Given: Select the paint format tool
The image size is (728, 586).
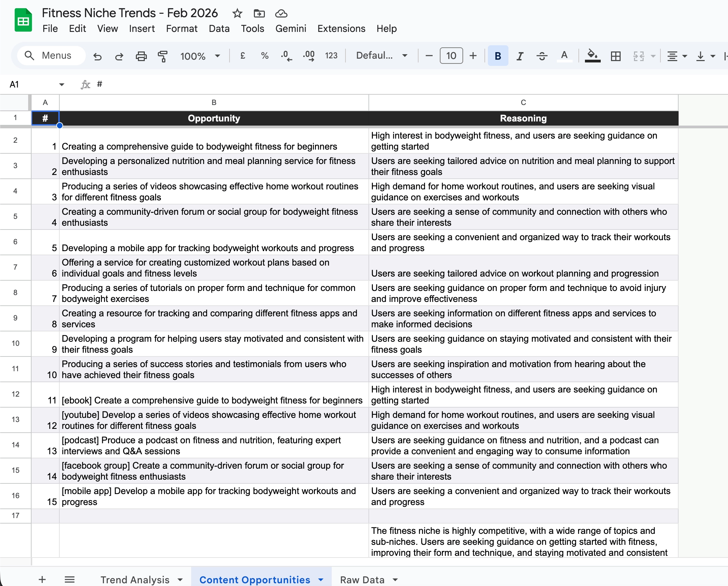Looking at the screenshot, I should [163, 56].
